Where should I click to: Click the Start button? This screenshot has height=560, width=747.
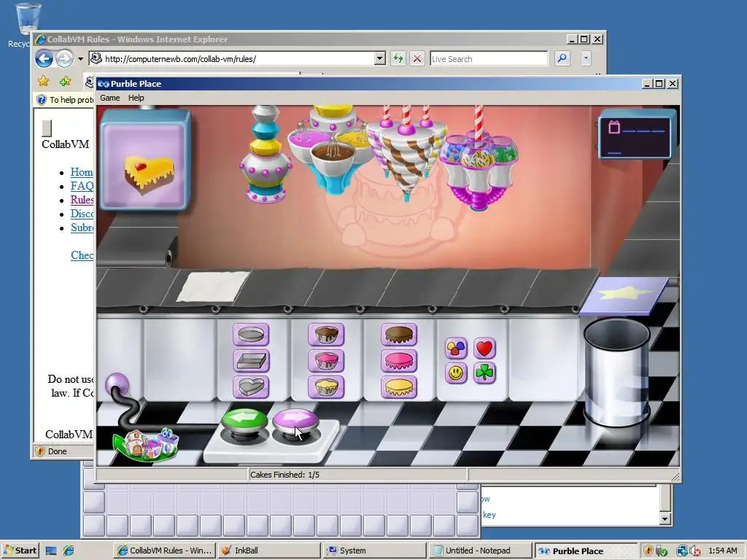[20, 551]
